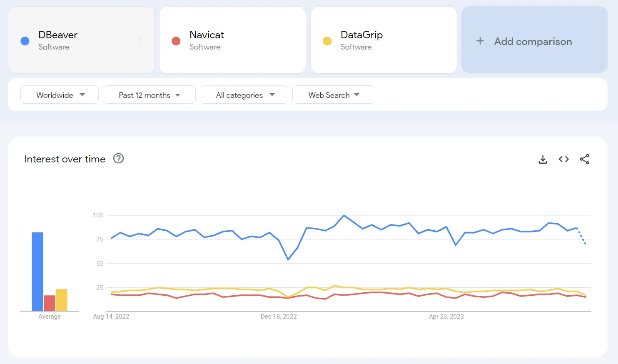Open the embed code icon

point(563,159)
